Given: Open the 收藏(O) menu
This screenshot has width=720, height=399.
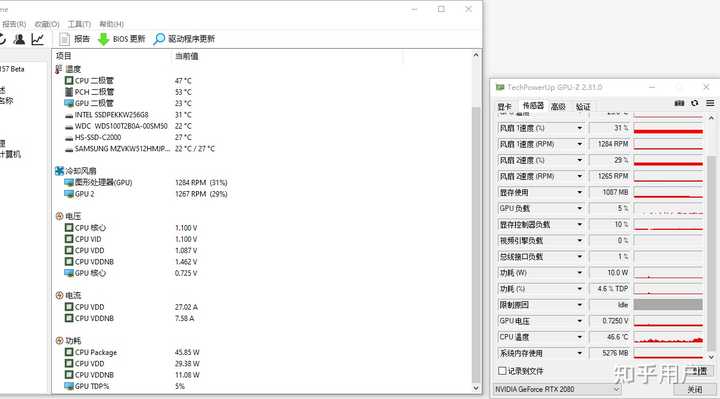Looking at the screenshot, I should [47, 24].
